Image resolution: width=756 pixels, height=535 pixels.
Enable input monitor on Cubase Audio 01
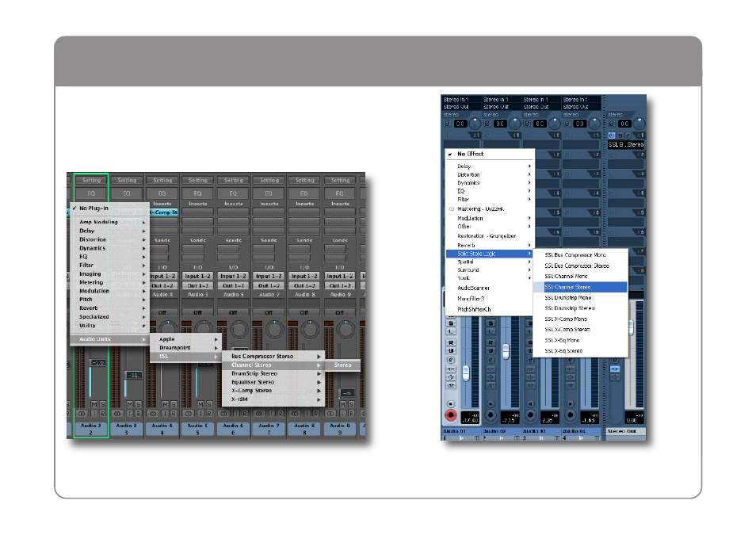[451, 403]
